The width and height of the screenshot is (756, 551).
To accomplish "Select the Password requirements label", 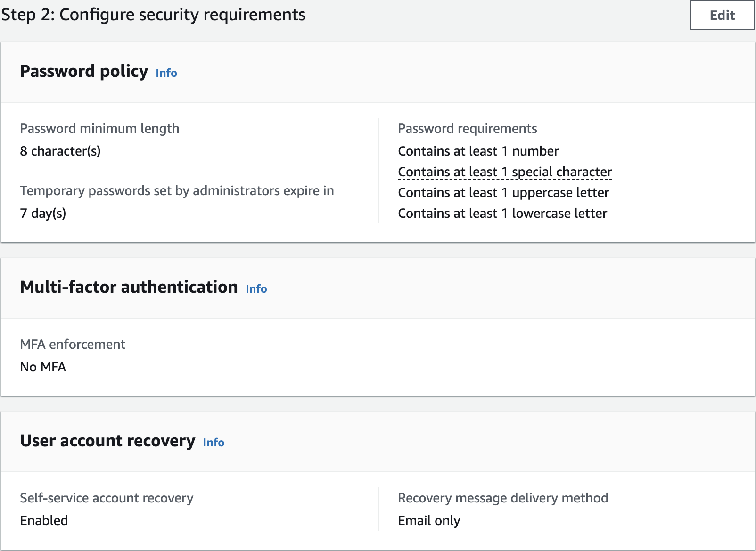I will click(x=467, y=129).
